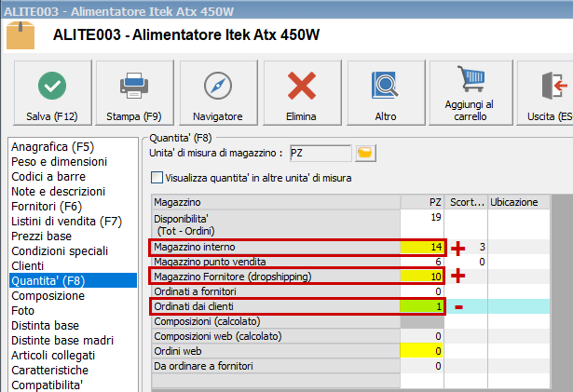Image resolution: width=573 pixels, height=392 pixels.
Task: Delete the item with the Elimina button
Action: (302, 93)
